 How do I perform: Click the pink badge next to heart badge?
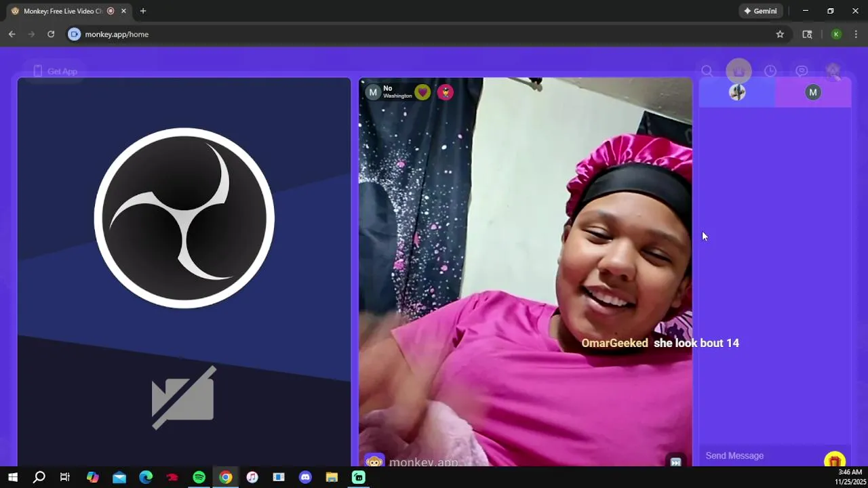click(x=445, y=92)
